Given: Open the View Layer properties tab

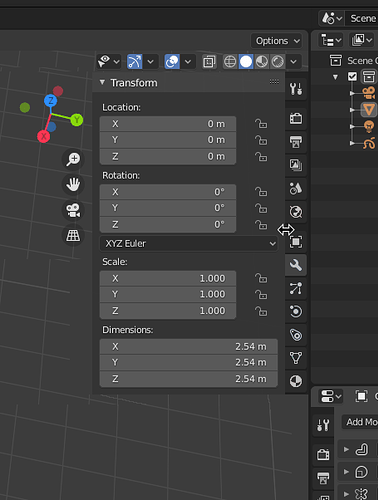Looking at the screenshot, I should [296, 165].
